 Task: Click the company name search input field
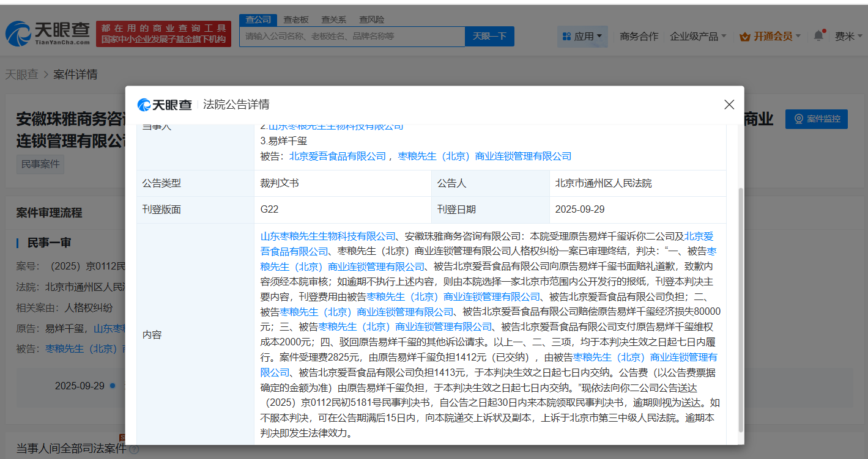352,37
